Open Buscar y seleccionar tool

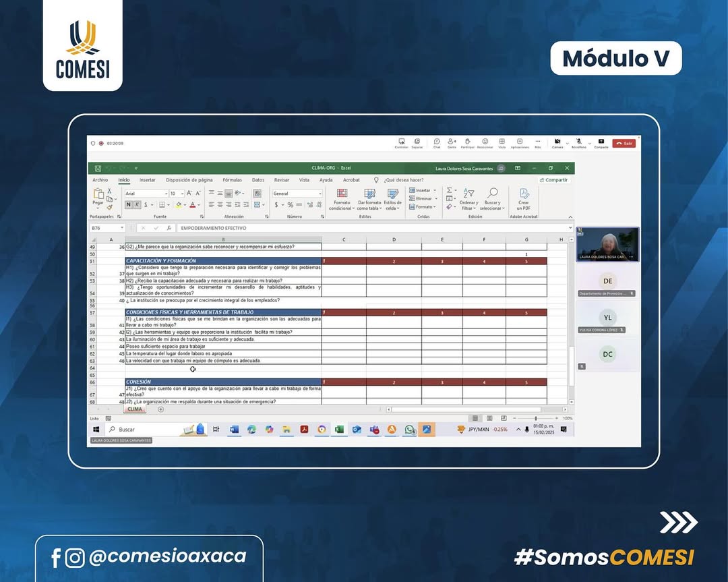tap(491, 199)
